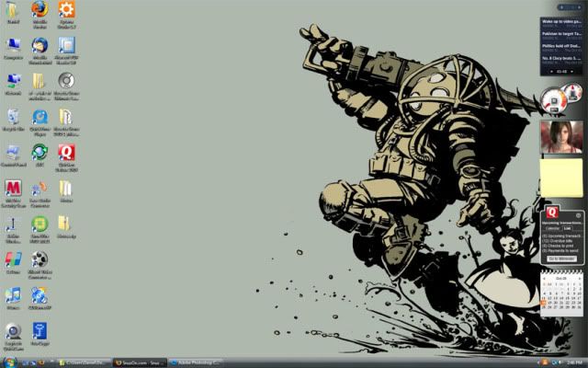Click '(0) Upcoming transacti...' in Quicken gadget
This screenshot has height=368, width=588.
[x=561, y=236]
